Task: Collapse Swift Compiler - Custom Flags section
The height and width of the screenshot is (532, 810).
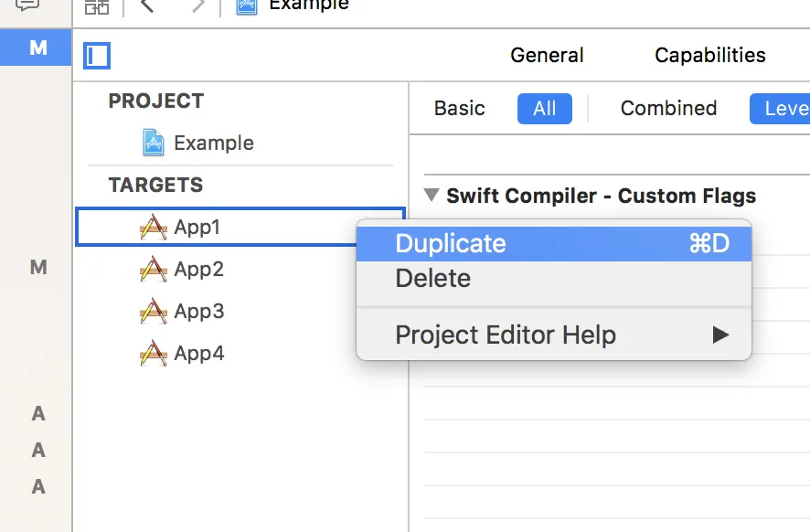Action: coord(431,195)
